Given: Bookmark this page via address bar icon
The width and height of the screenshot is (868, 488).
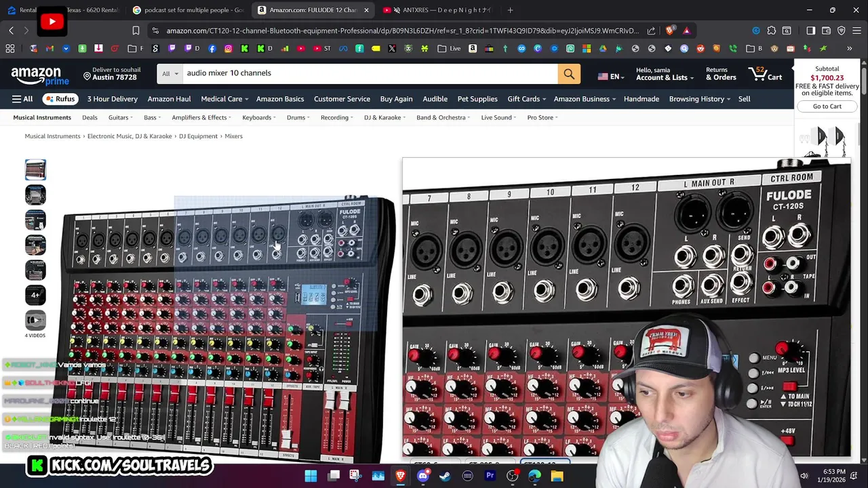Looking at the screenshot, I should [136, 30].
